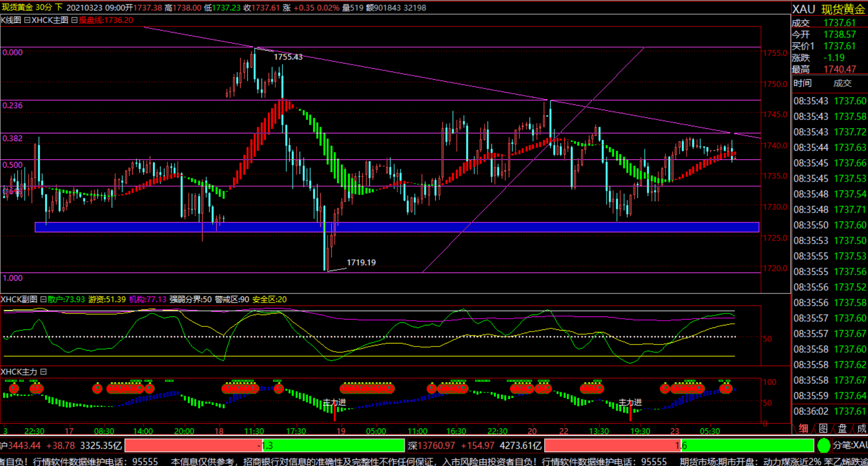
Task: Click the first 主力进 signal marker
Action: (x=334, y=402)
